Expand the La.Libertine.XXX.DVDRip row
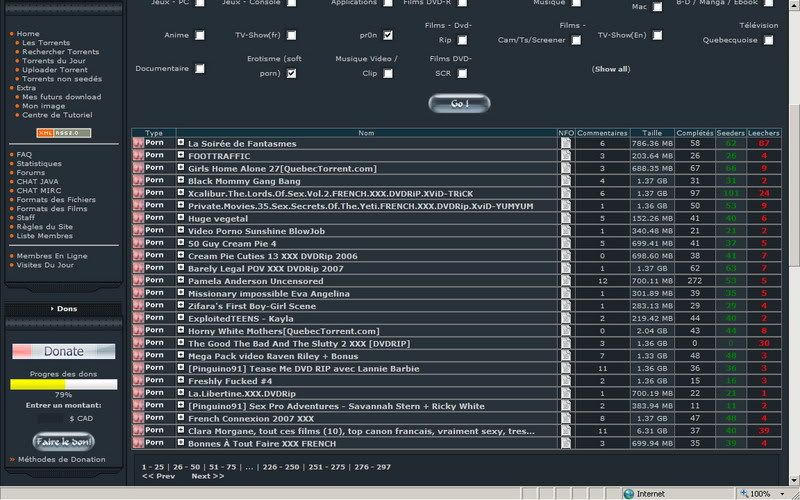 pos(181,393)
